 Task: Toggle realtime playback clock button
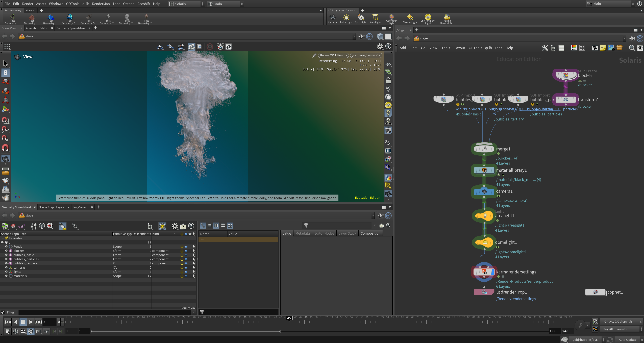coord(31,331)
